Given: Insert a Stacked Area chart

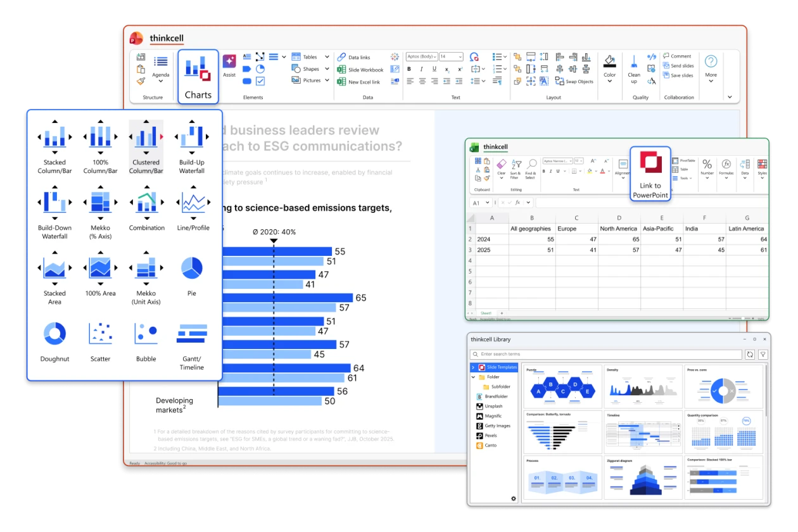Looking at the screenshot, I should click(54, 279).
